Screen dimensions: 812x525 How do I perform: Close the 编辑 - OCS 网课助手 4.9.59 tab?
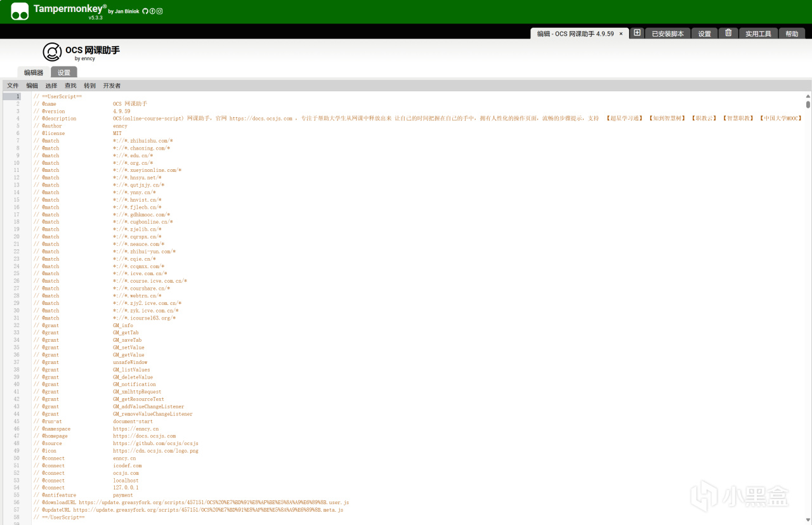[x=621, y=34]
